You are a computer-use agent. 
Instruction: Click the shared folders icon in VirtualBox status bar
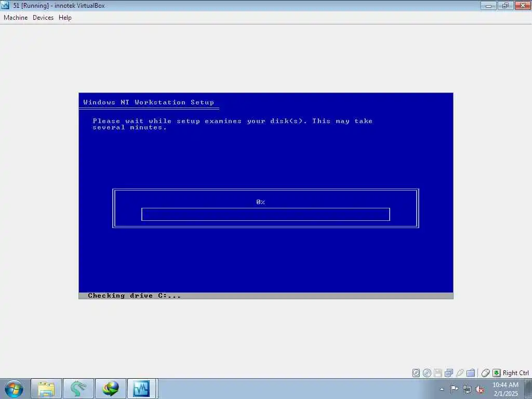point(471,373)
